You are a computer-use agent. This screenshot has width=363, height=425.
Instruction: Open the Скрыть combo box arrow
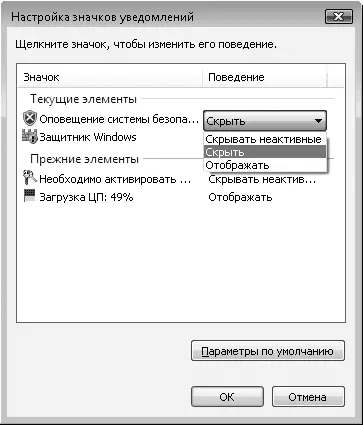pos(318,121)
